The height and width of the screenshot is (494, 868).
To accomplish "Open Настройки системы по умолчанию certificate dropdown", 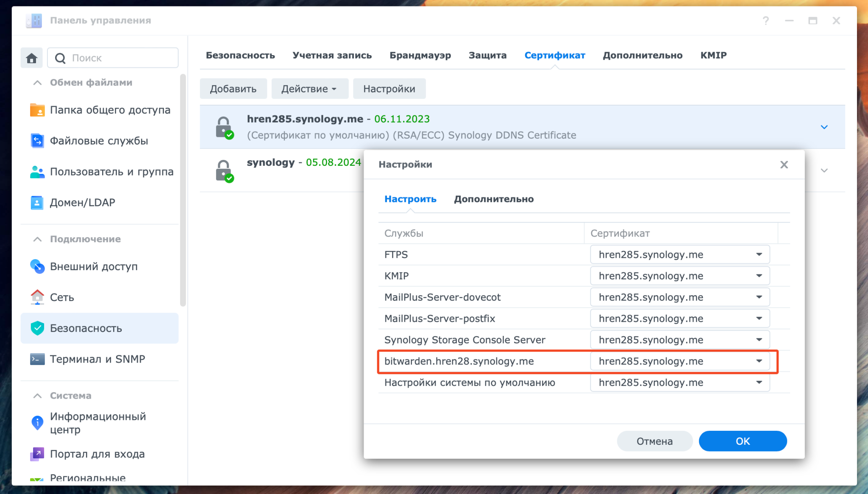I will click(x=680, y=382).
